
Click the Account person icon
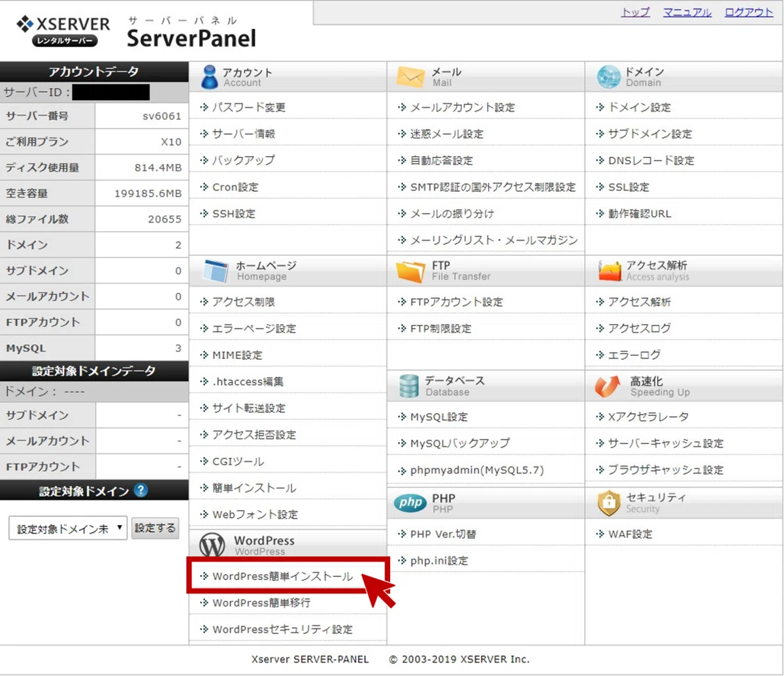(208, 77)
